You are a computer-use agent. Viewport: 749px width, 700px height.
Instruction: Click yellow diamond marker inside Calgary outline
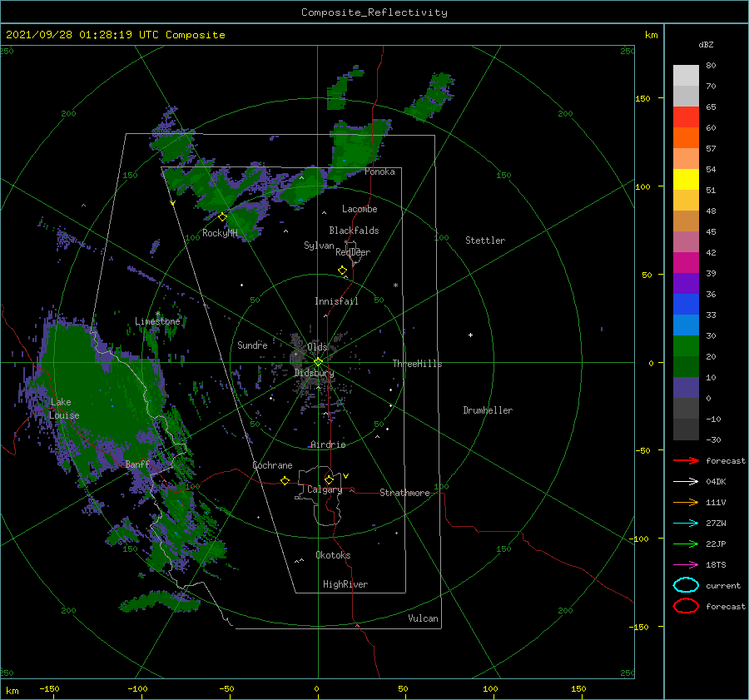pyautogui.click(x=329, y=479)
